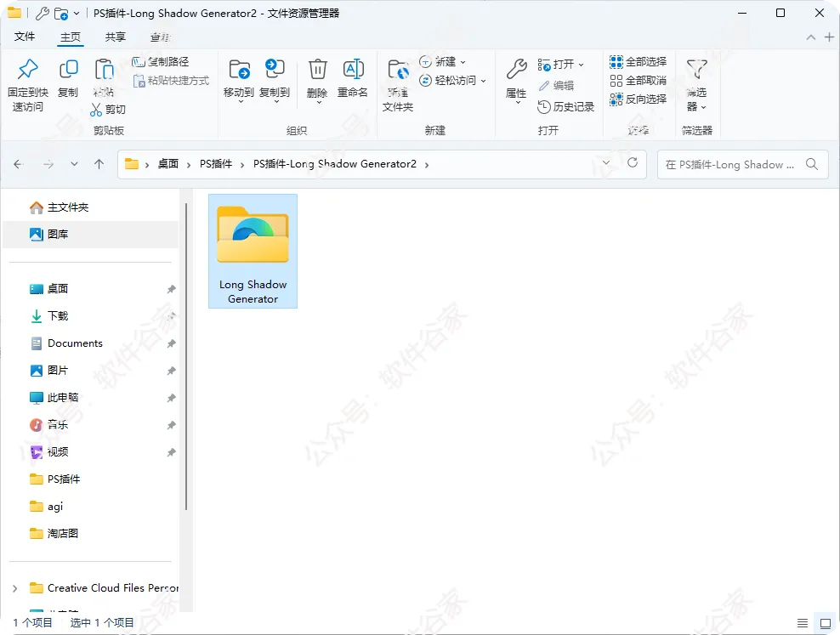Open the Open (打开) dropdown

click(x=561, y=65)
